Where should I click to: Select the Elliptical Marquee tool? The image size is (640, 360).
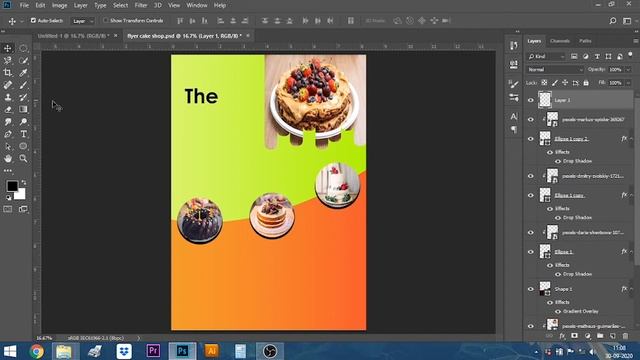click(x=23, y=48)
